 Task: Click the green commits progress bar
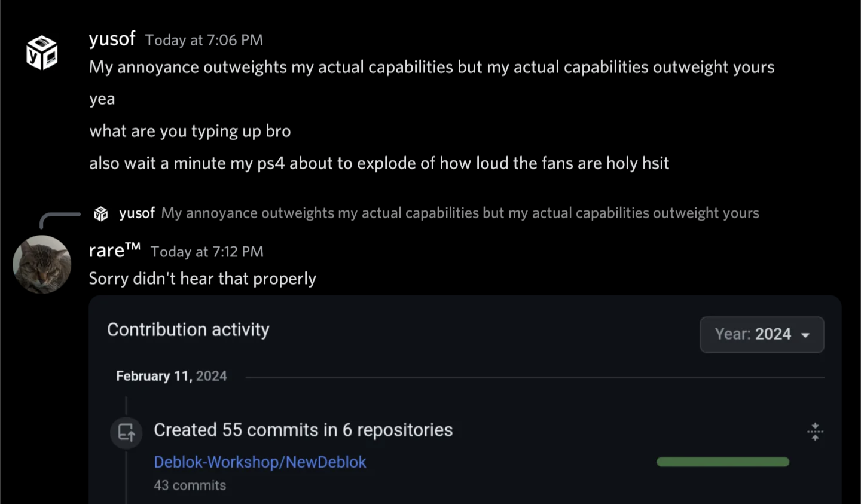722,462
